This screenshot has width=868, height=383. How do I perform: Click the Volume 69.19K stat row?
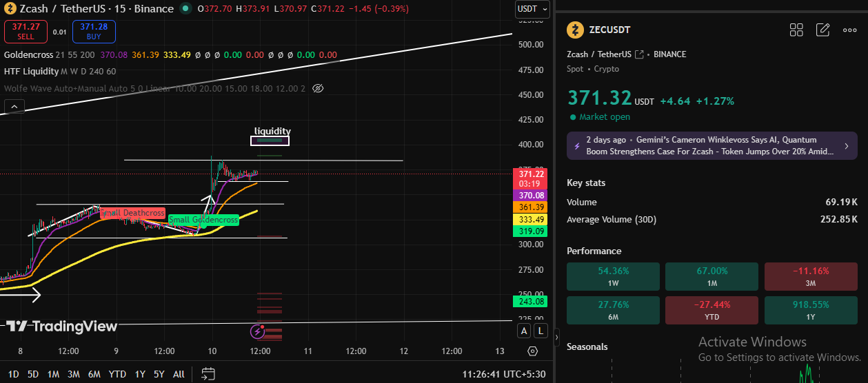pyautogui.click(x=712, y=203)
